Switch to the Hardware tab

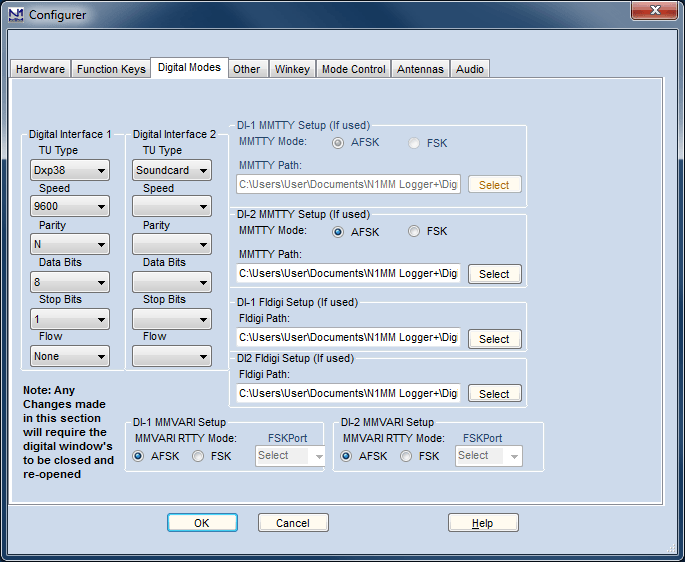[x=40, y=69]
